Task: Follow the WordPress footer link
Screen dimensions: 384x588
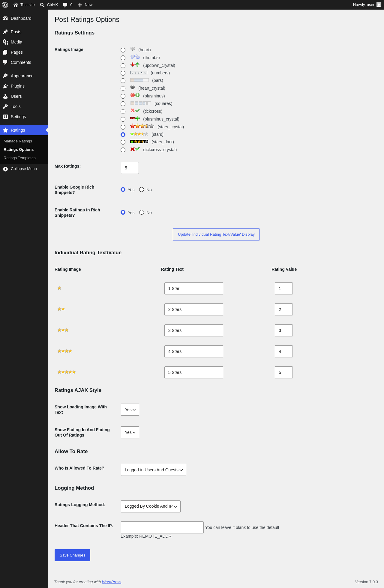Action: coord(112,582)
